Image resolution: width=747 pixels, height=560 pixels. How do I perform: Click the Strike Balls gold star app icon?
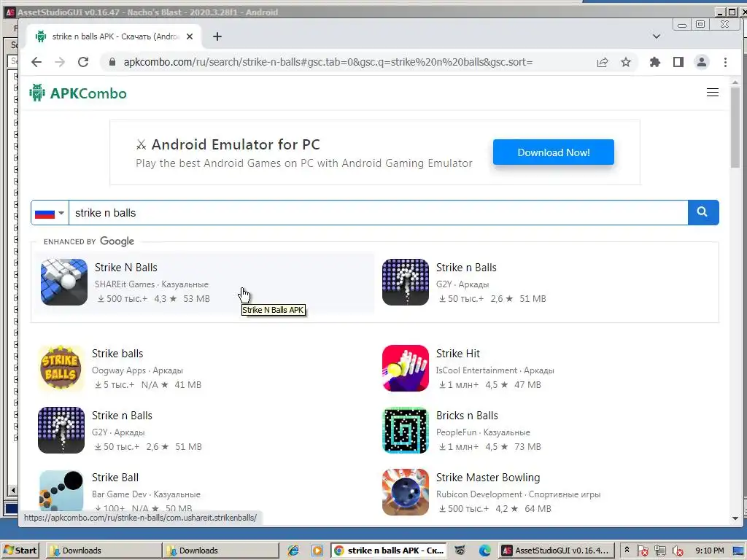point(61,368)
